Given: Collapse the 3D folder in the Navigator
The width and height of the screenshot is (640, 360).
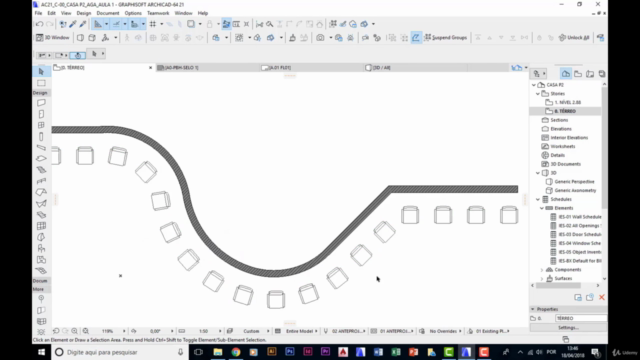Looking at the screenshot, I should coord(538,173).
